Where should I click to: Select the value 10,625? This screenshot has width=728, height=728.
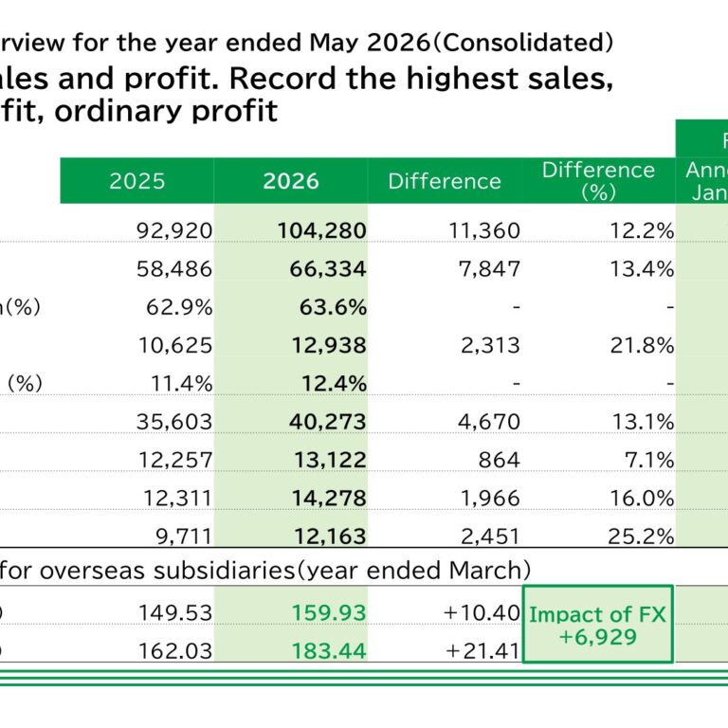(x=175, y=345)
